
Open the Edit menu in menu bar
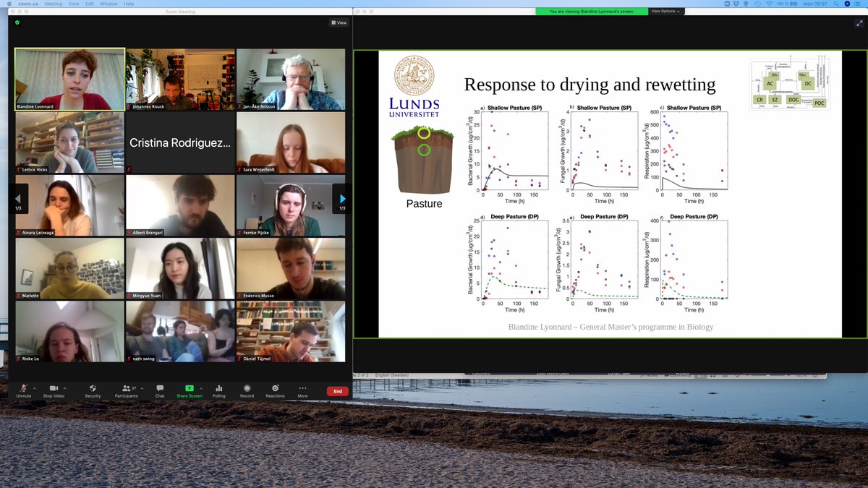(90, 4)
